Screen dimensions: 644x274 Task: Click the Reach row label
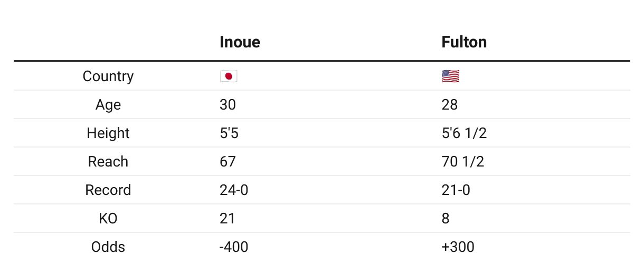tap(108, 162)
